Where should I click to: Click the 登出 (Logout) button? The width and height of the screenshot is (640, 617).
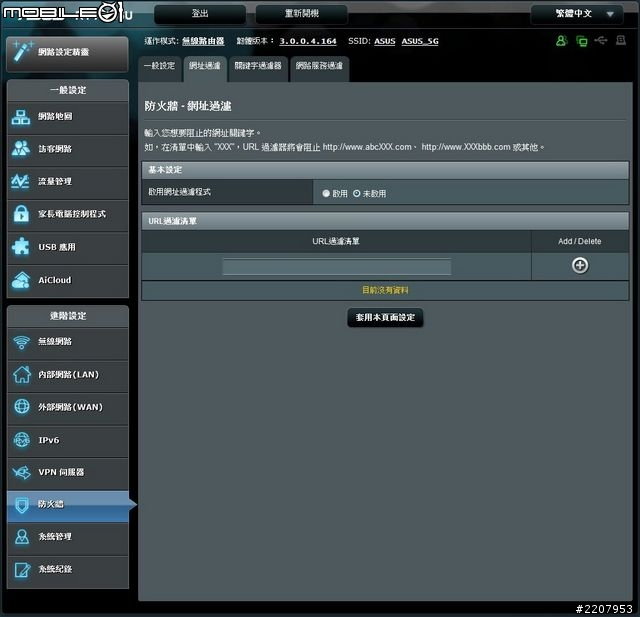click(200, 14)
